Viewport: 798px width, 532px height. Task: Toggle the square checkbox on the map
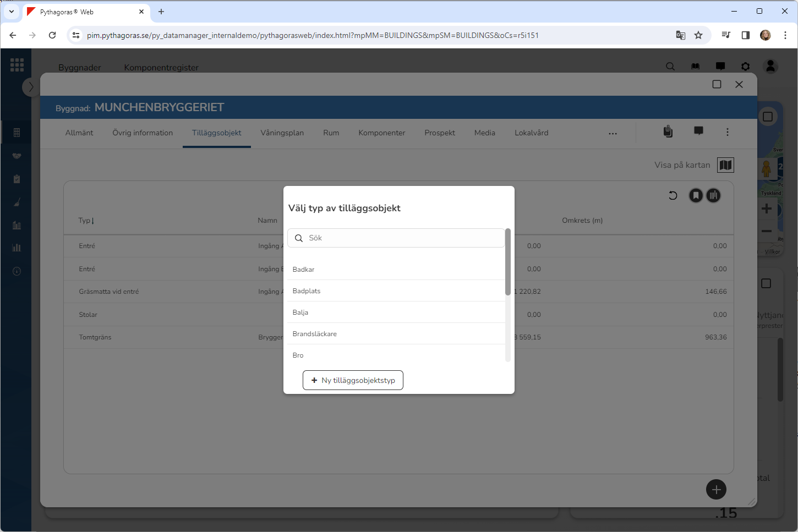(768, 117)
